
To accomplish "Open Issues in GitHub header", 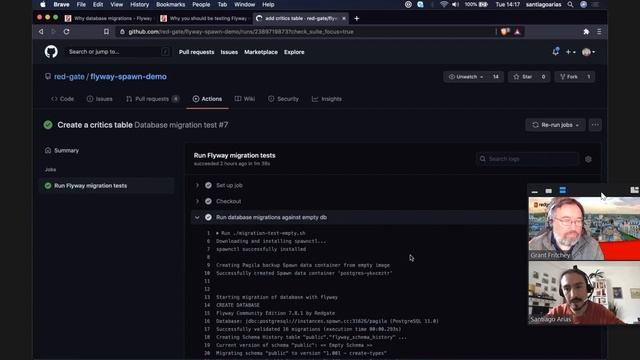I will coord(229,52).
